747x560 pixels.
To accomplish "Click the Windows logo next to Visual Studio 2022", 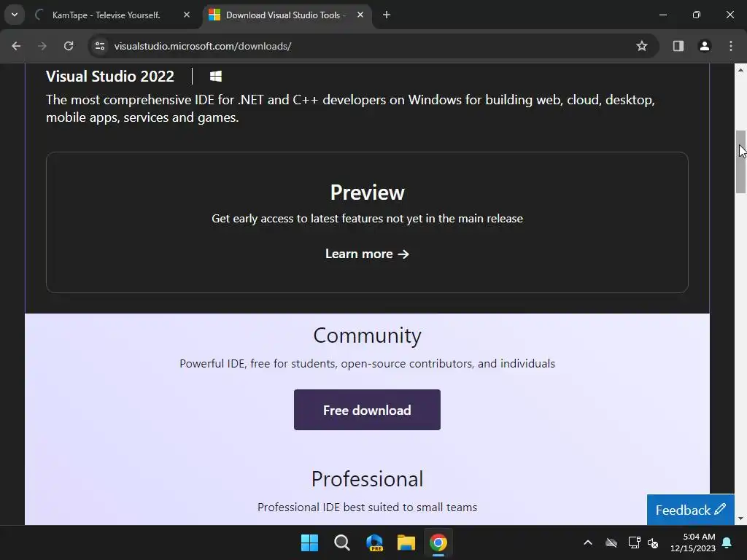I will coord(216,76).
